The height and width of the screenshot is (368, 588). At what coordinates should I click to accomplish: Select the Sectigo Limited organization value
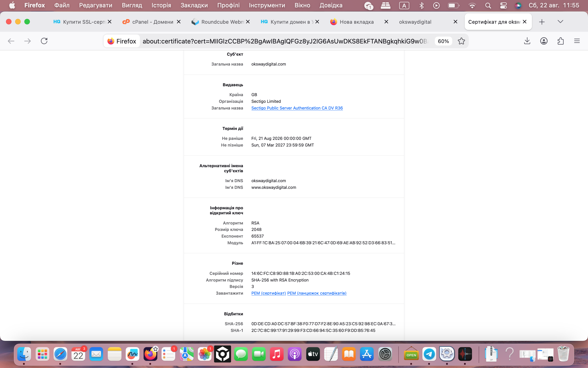click(266, 101)
